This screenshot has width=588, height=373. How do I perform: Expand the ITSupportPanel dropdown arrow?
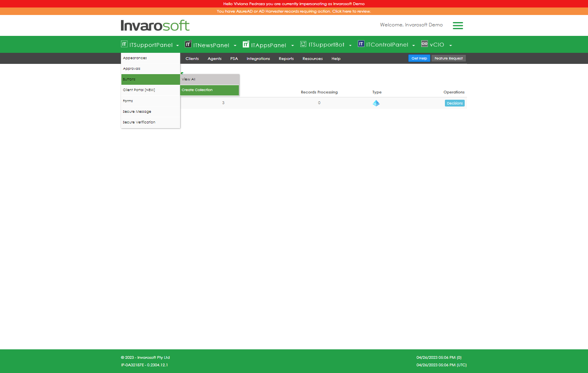[177, 45]
